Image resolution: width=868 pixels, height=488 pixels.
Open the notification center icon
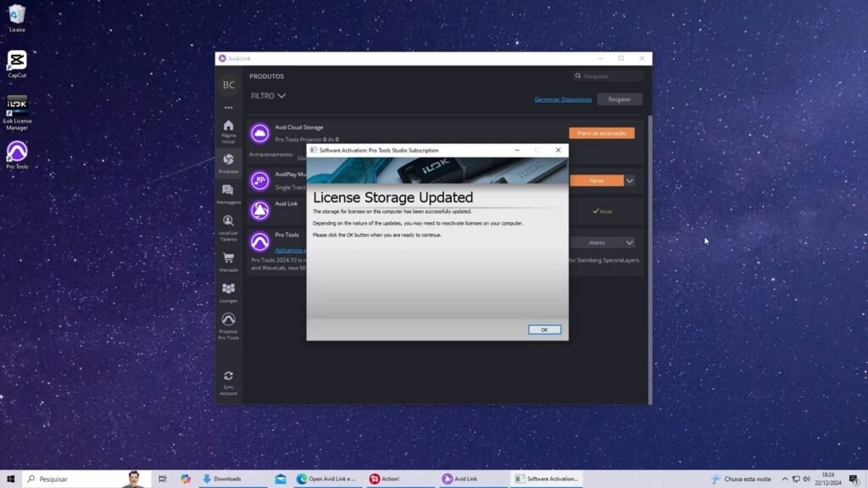click(854, 479)
